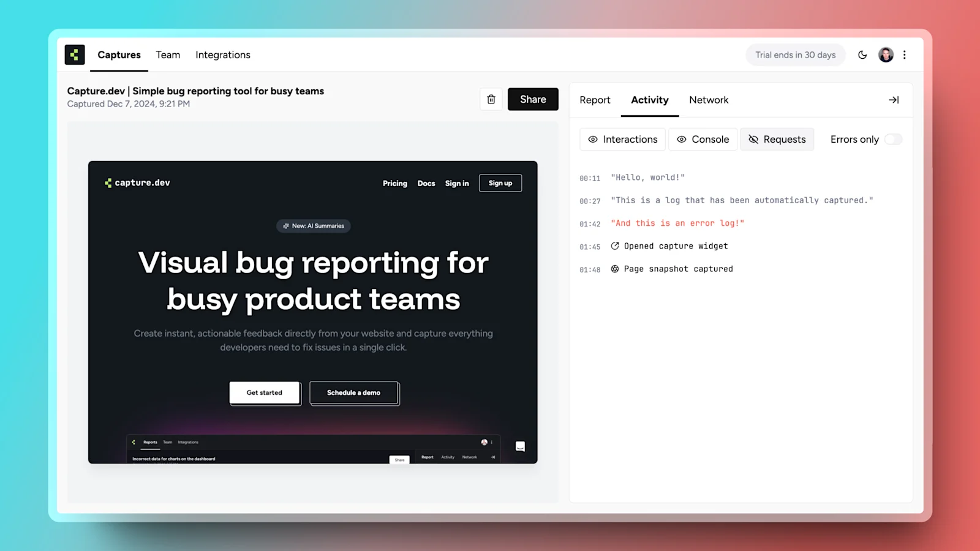Click Sign up in the captured page
The image size is (980, 551).
click(500, 183)
